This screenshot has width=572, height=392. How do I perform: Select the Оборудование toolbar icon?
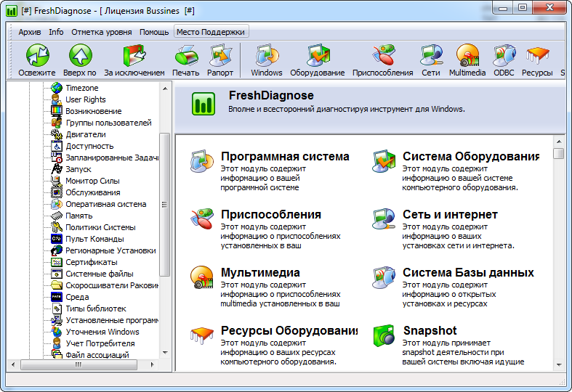pyautogui.click(x=318, y=55)
